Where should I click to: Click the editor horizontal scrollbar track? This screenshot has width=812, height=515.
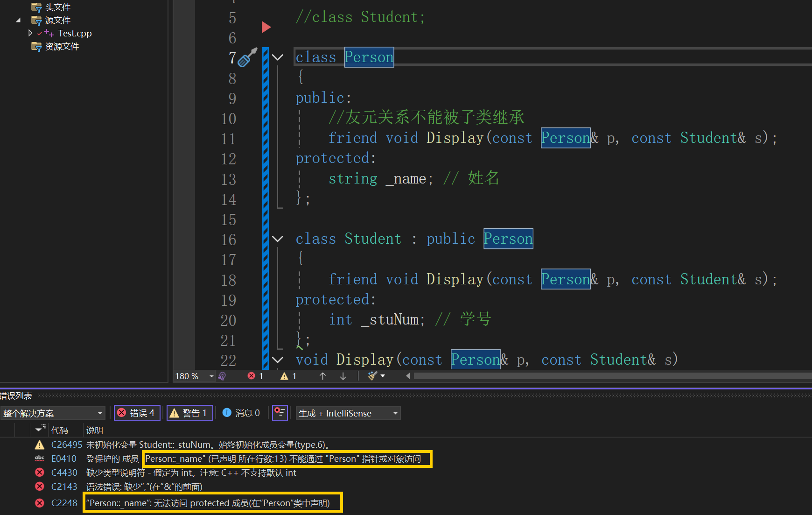(x=612, y=376)
